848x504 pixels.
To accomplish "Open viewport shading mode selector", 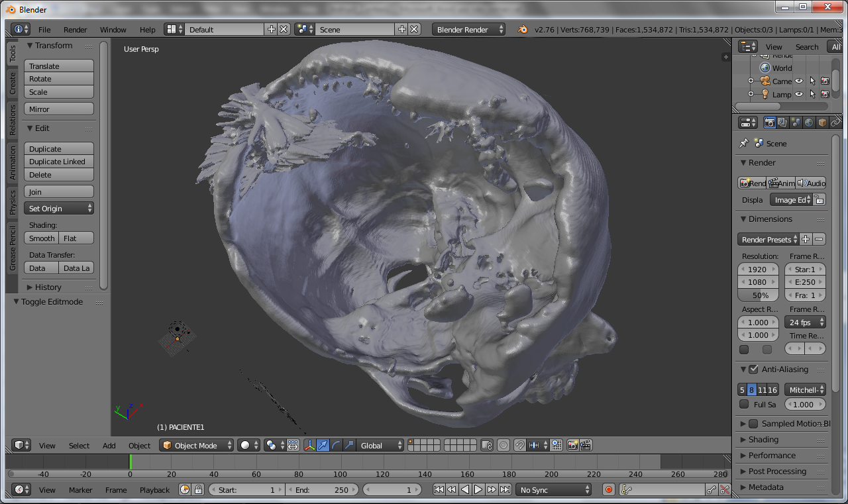I will pyautogui.click(x=249, y=445).
